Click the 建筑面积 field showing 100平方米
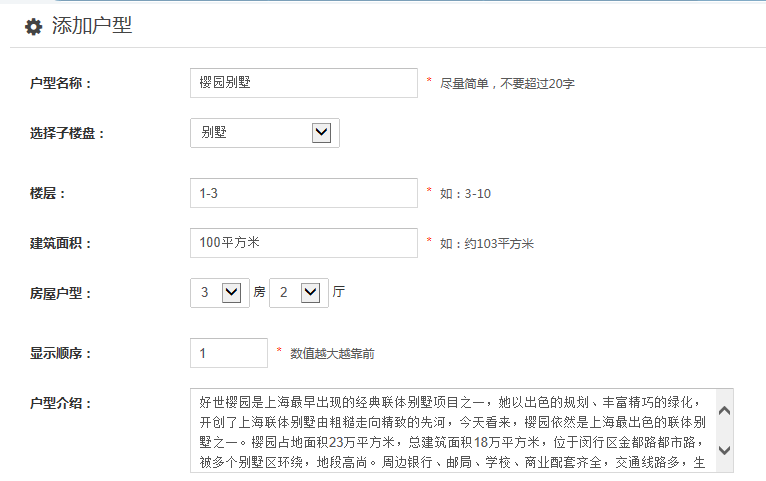This screenshot has width=766, height=481. pyautogui.click(x=303, y=243)
